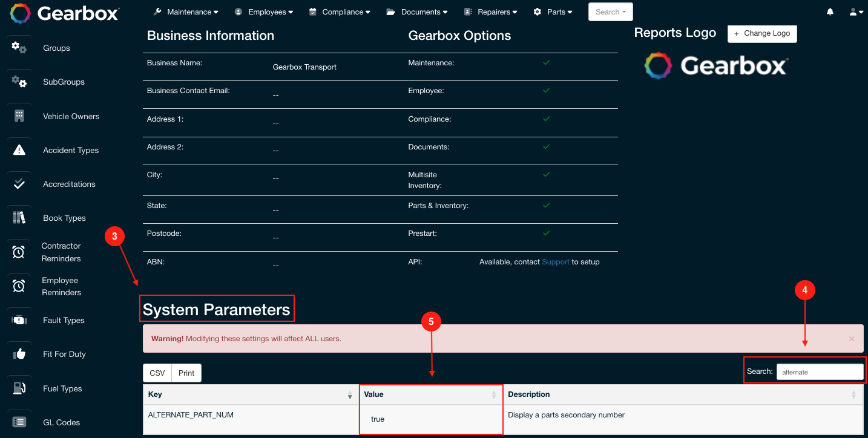The width and height of the screenshot is (868, 438).
Task: Select Book Types in the sidebar
Action: pyautogui.click(x=64, y=218)
